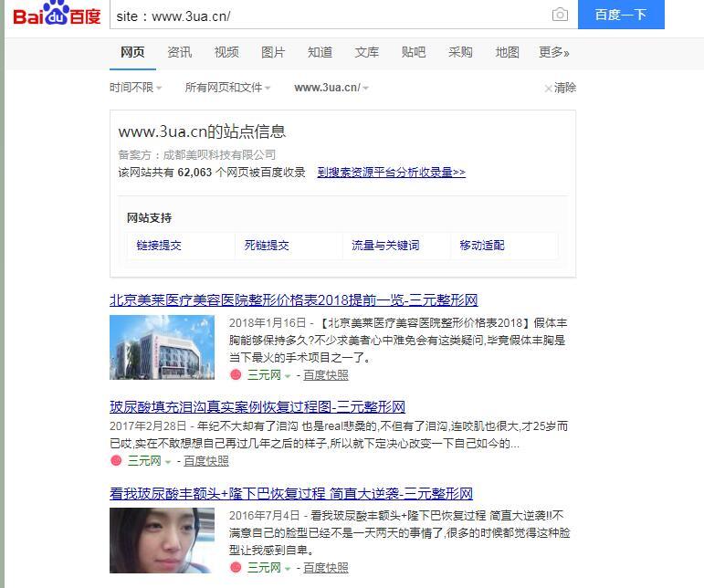
Task: Switch to the 地图 tab
Action: pos(508,53)
